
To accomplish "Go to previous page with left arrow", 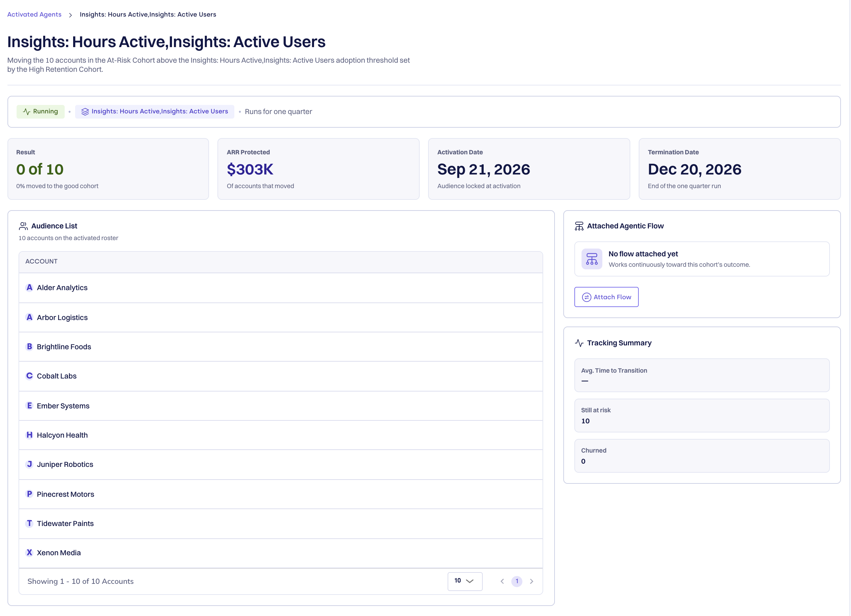I will pyautogui.click(x=502, y=581).
